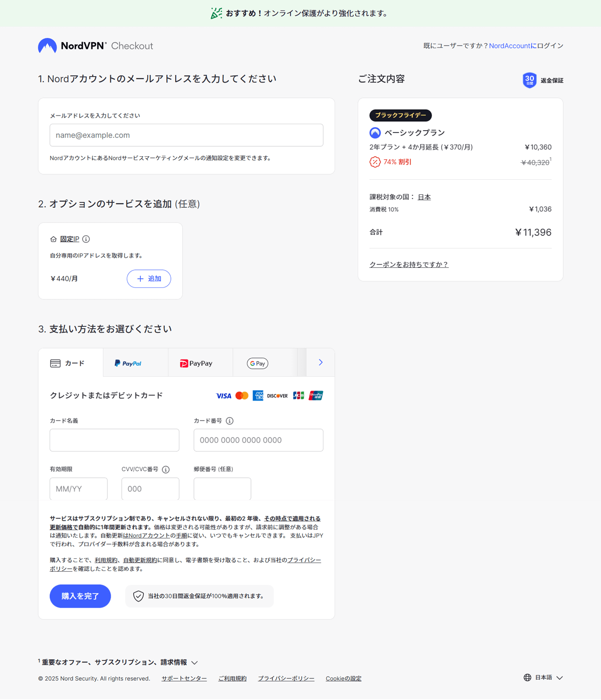Click the discount percent icon beside 74% 割引
601x700 pixels.
(375, 162)
